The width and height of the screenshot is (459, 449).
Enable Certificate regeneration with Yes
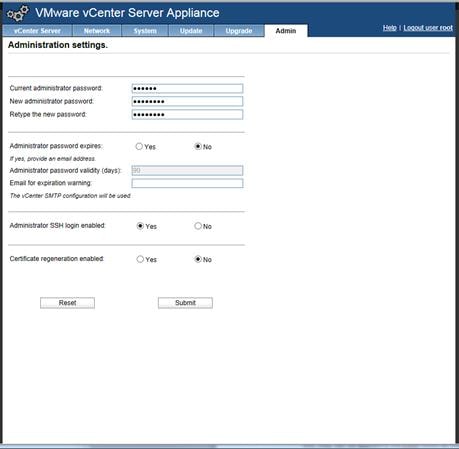[x=140, y=259]
